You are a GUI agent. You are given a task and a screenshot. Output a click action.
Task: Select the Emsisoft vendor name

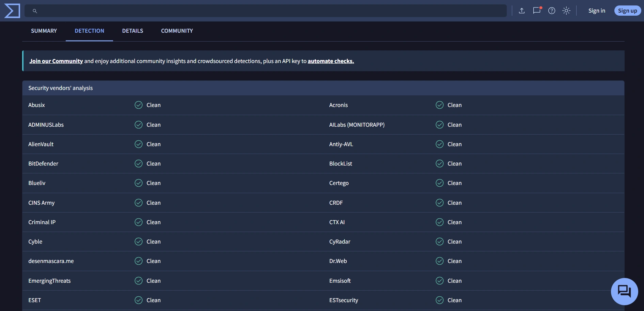(340, 281)
